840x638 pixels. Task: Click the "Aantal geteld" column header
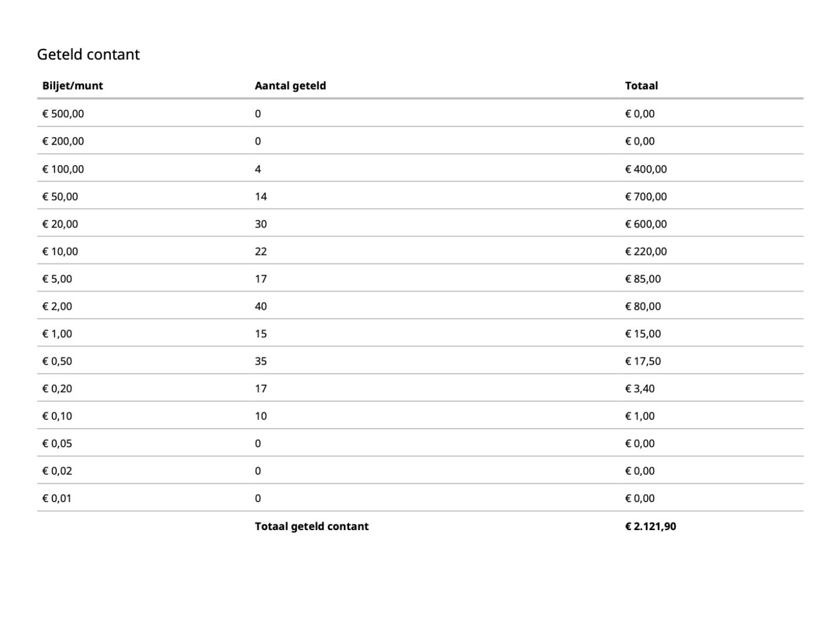point(290,86)
